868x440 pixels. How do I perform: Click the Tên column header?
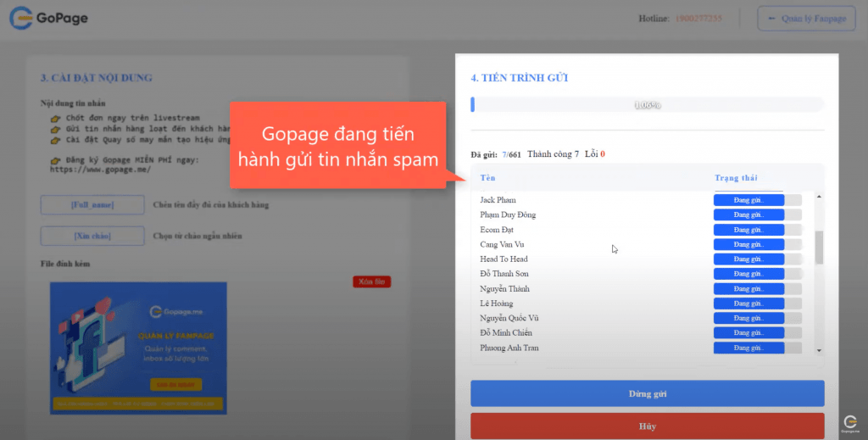(487, 178)
